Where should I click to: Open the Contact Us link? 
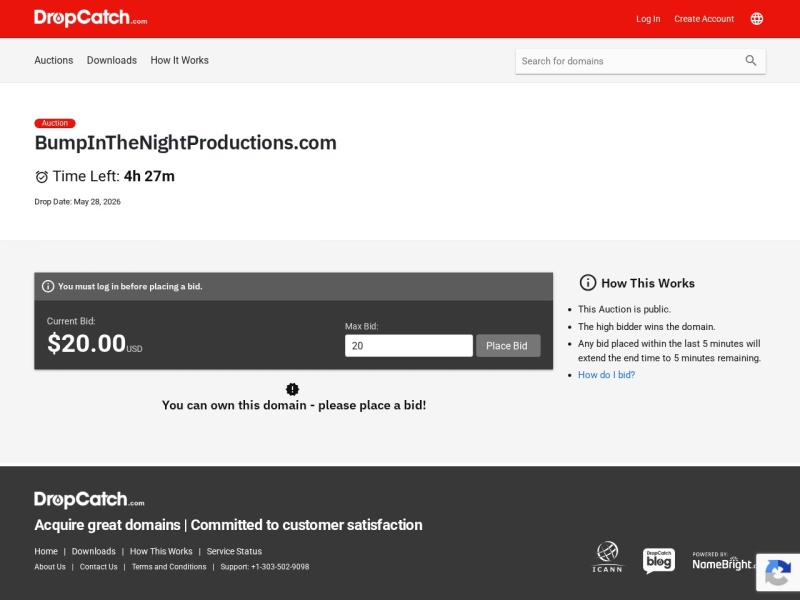[x=98, y=567]
